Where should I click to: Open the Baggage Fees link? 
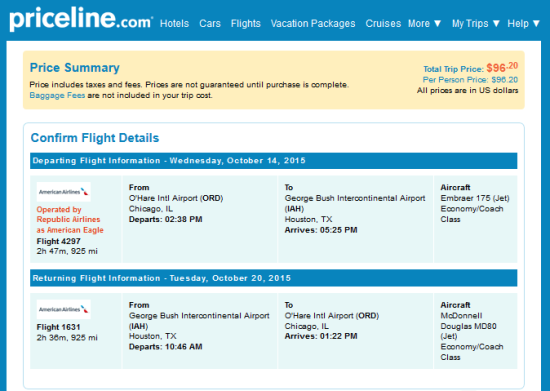(57, 95)
